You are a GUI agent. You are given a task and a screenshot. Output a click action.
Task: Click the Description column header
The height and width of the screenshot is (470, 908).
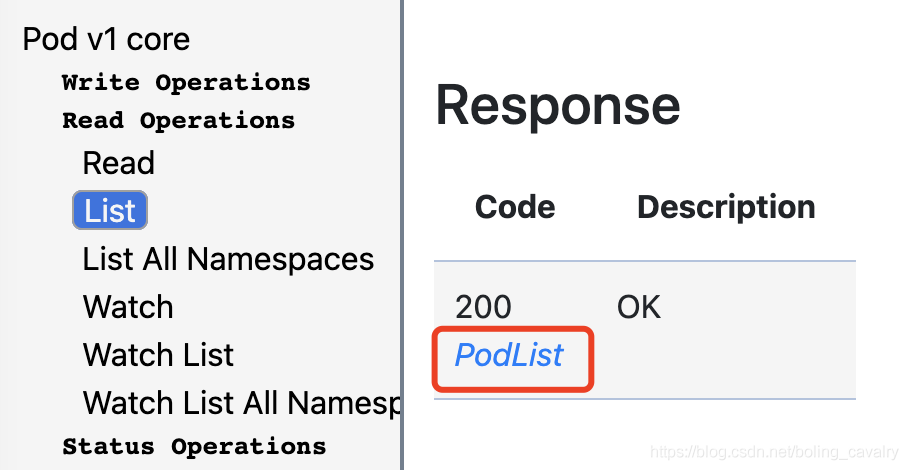tap(726, 207)
